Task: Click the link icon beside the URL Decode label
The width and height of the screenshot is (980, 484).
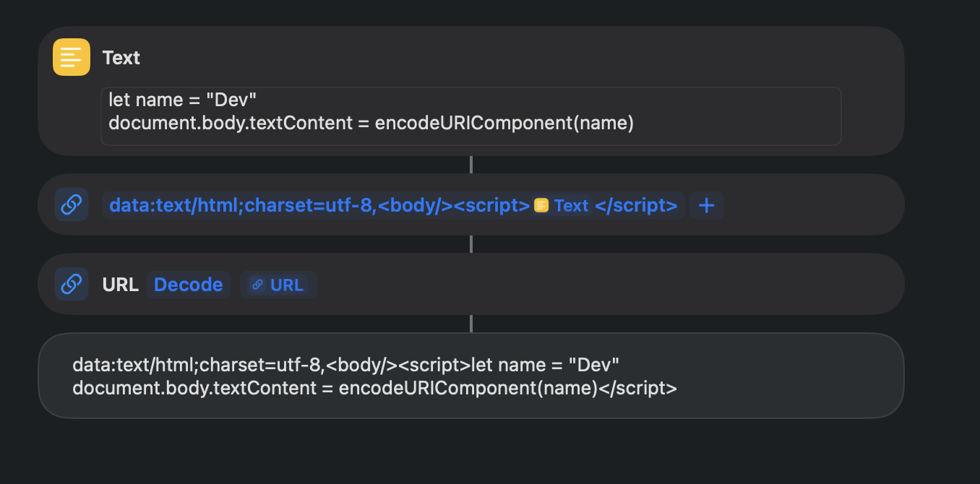Action: (x=71, y=284)
